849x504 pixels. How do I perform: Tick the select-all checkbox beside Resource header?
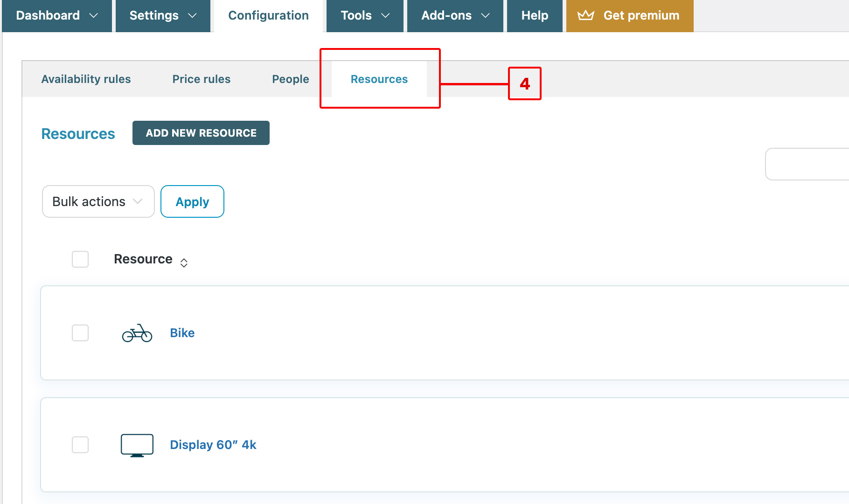[80, 259]
